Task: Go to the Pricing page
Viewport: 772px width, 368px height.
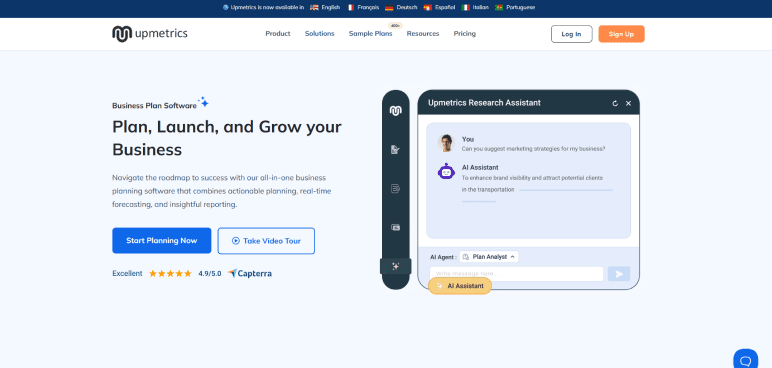Action: click(x=465, y=33)
